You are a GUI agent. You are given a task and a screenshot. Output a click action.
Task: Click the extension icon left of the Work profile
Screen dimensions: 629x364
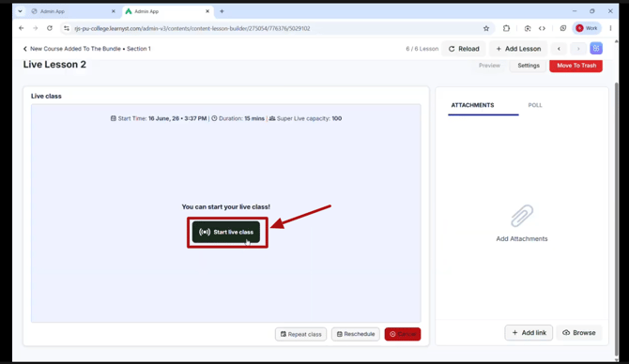click(x=563, y=28)
